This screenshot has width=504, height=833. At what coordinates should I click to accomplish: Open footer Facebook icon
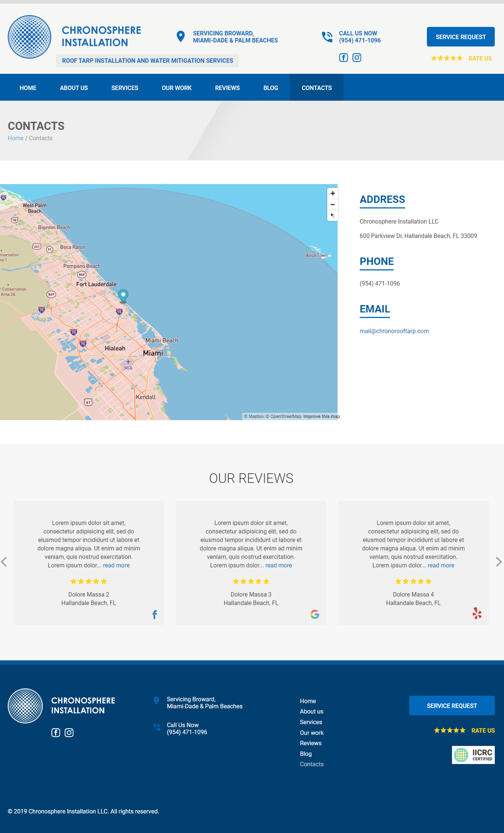(56, 733)
